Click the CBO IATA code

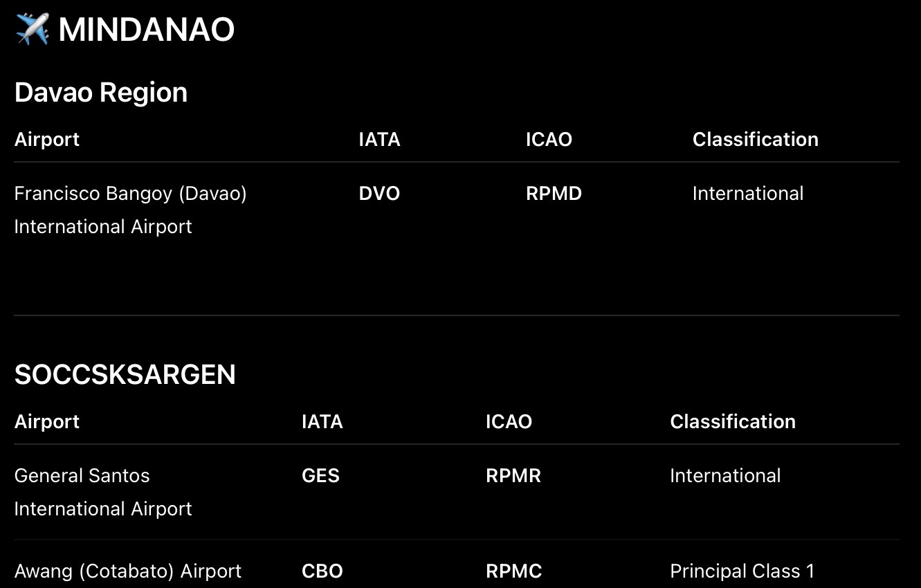[322, 571]
